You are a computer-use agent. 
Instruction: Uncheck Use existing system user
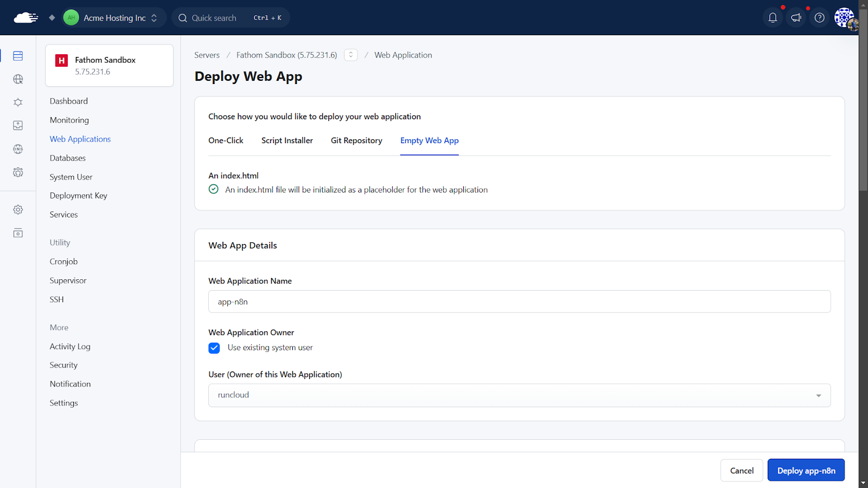point(214,348)
